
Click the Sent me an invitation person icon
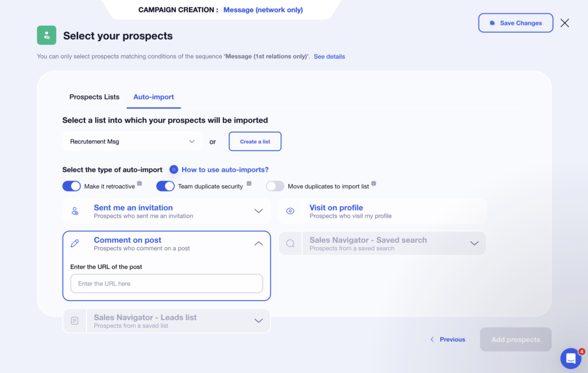click(x=75, y=211)
